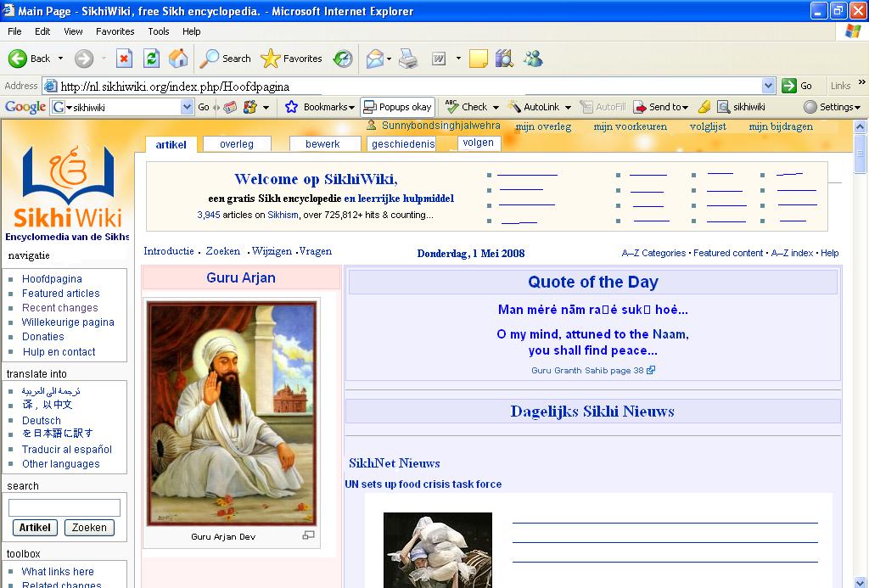Open the Messenger people icon
Screen dimensions: 869x588
pos(533,59)
